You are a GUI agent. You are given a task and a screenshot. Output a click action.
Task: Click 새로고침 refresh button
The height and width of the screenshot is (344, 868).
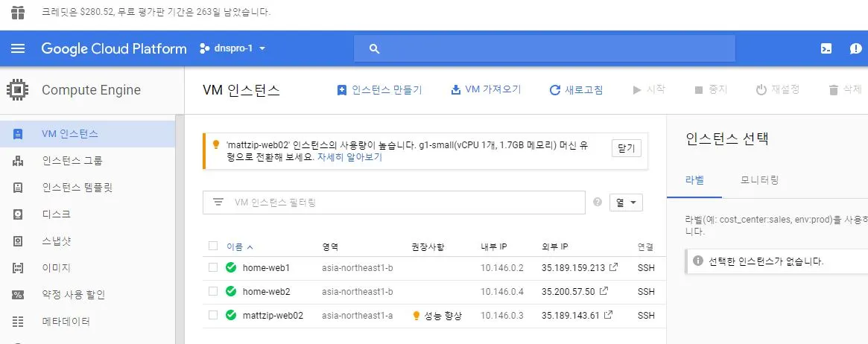[x=576, y=89]
